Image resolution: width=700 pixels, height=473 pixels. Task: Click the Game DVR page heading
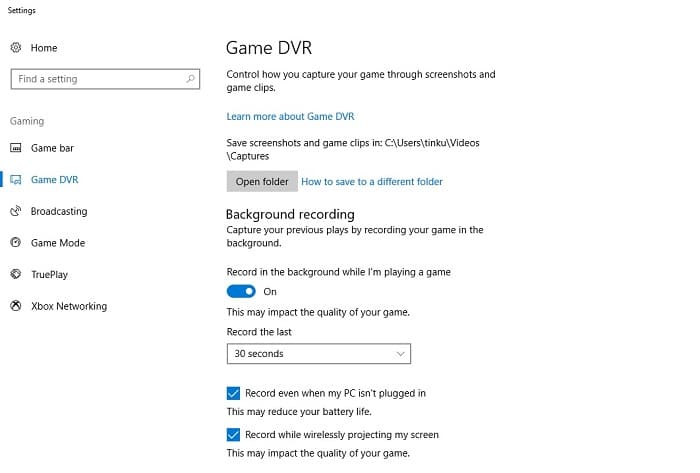269,48
